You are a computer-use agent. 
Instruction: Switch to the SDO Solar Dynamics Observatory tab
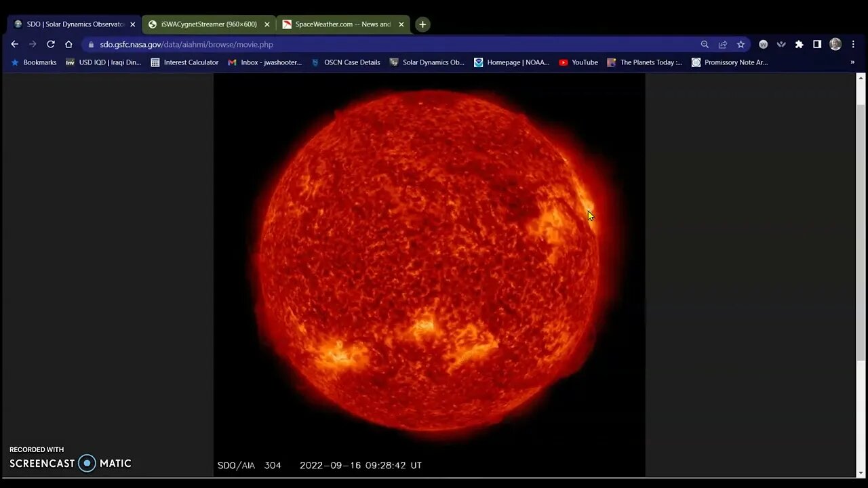tap(75, 24)
